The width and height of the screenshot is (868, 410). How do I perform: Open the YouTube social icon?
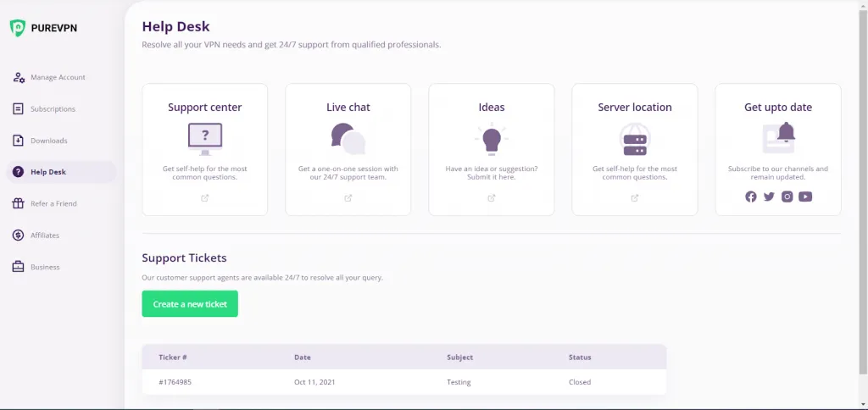(805, 197)
